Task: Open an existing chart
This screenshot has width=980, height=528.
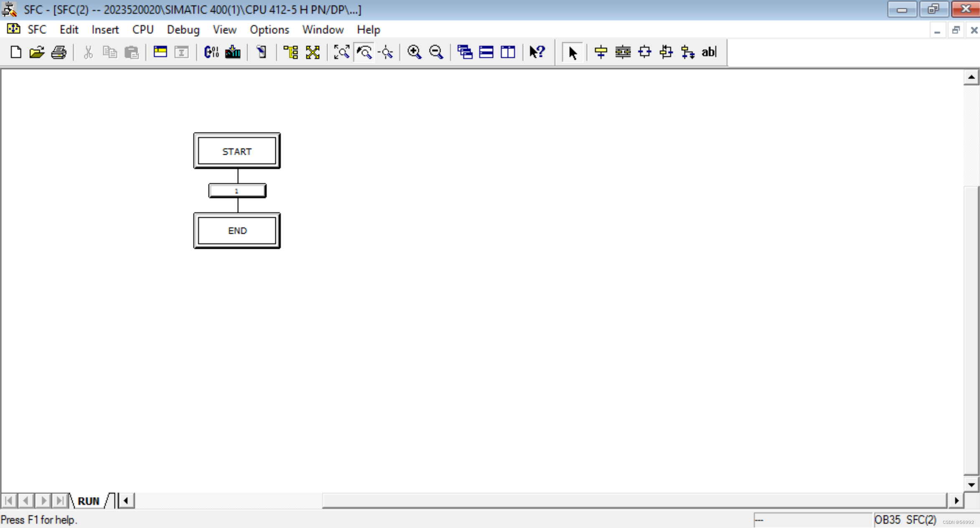Action: (37, 52)
